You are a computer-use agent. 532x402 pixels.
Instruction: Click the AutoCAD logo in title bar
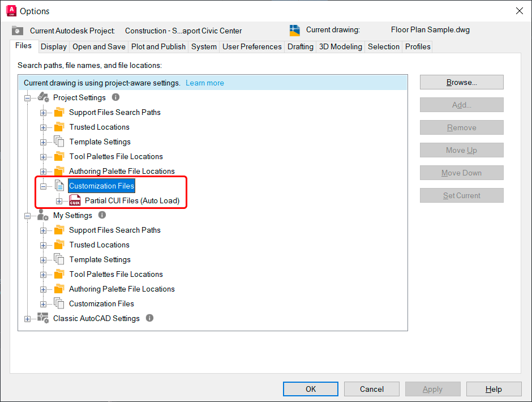[x=11, y=11]
